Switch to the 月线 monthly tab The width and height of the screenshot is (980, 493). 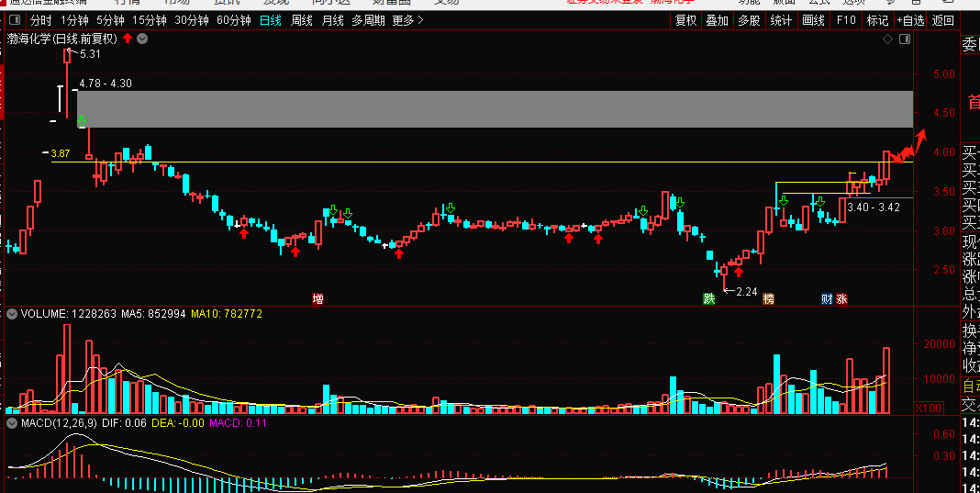point(332,20)
